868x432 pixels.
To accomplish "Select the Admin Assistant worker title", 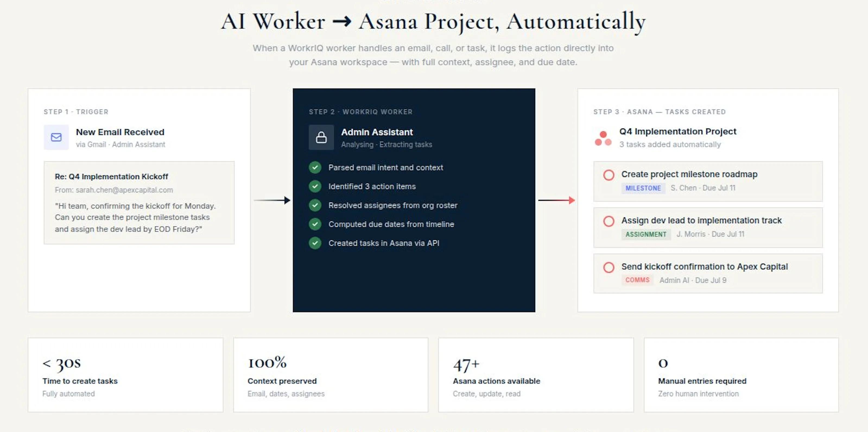I will (377, 132).
